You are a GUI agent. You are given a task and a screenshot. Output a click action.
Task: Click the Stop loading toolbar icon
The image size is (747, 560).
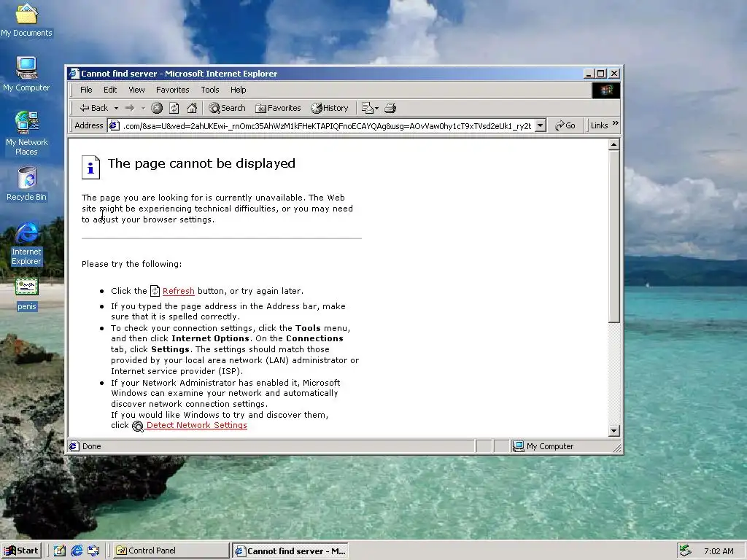[157, 108]
